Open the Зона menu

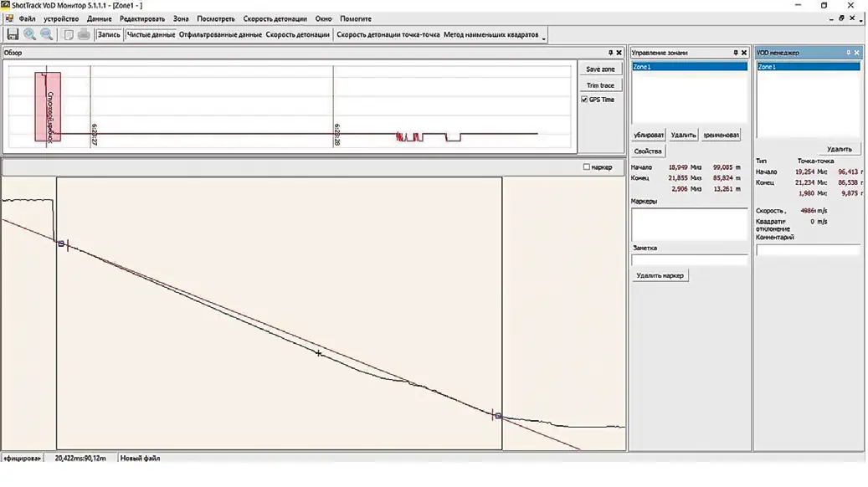[x=181, y=18]
